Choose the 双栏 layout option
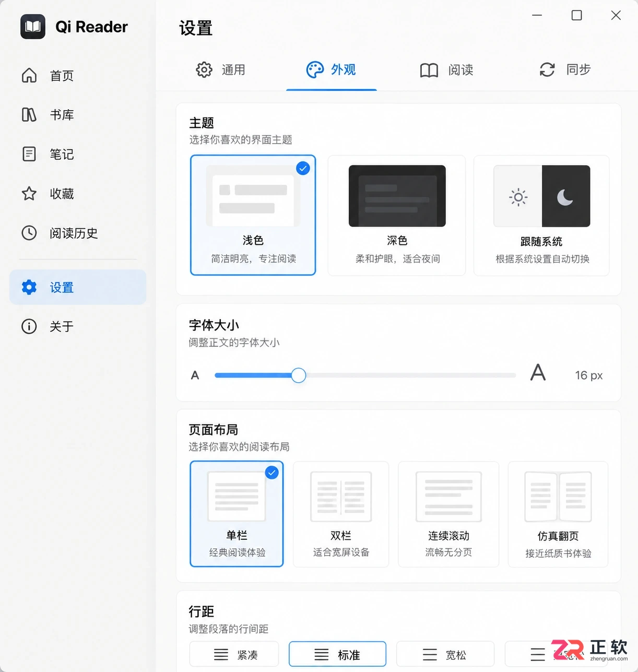This screenshot has height=672, width=638. tap(341, 514)
